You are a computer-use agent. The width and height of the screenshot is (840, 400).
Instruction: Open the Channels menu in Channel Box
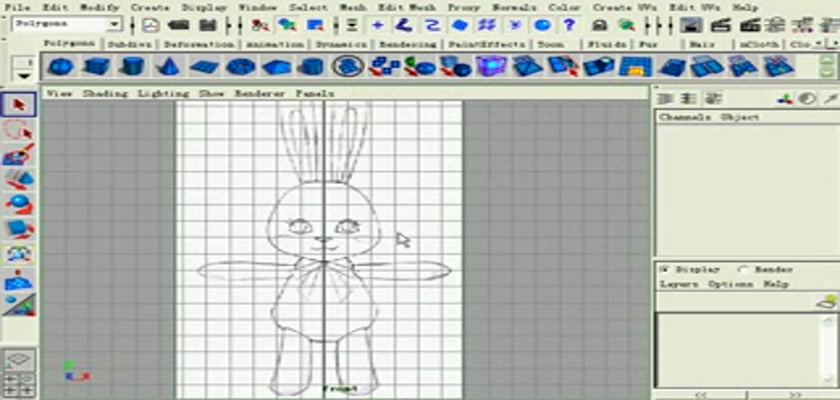tap(685, 117)
